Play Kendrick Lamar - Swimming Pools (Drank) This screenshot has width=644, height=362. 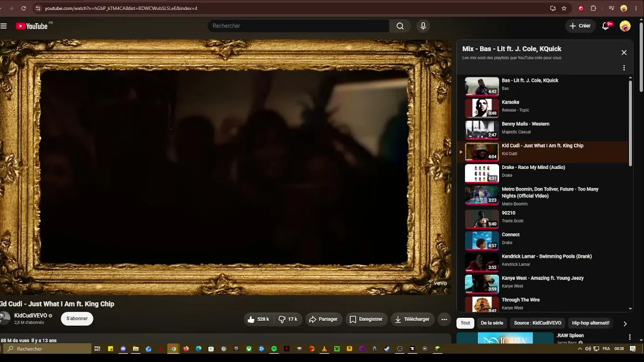tap(542, 262)
